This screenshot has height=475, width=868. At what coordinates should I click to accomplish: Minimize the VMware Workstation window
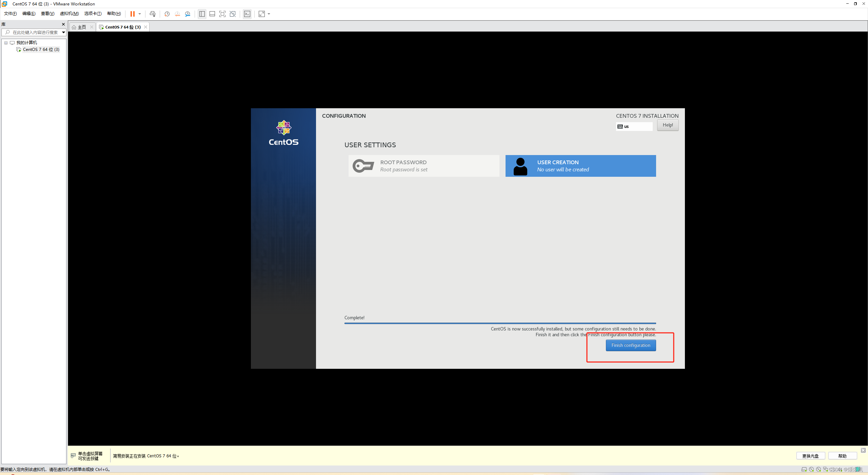(x=847, y=4)
